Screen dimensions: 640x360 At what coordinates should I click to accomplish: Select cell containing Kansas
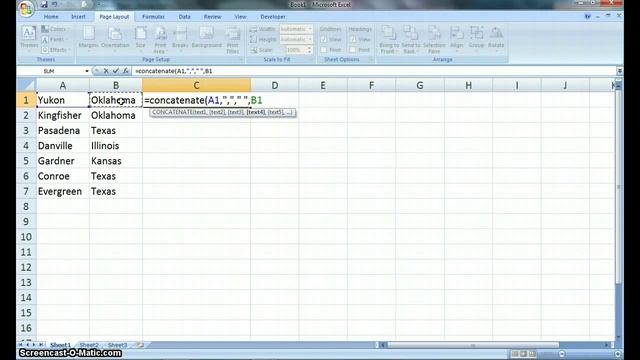116,161
